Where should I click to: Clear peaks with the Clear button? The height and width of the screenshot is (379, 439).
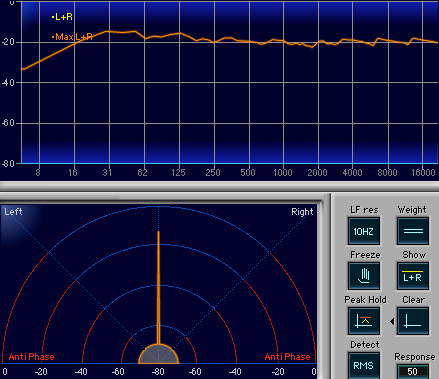pyautogui.click(x=413, y=321)
